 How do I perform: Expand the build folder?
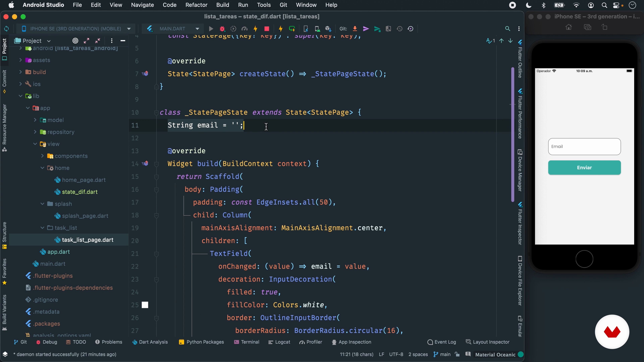point(20,72)
